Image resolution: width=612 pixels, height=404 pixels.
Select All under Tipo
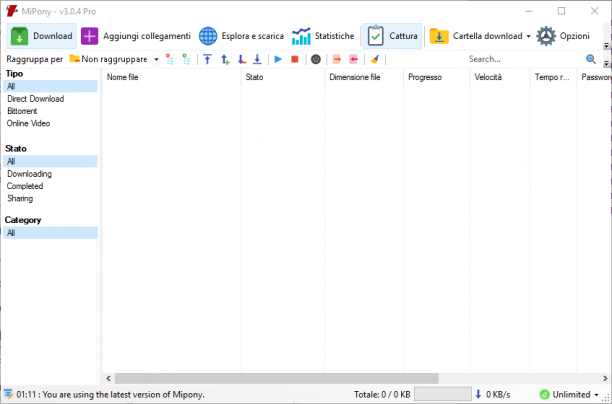[50, 86]
